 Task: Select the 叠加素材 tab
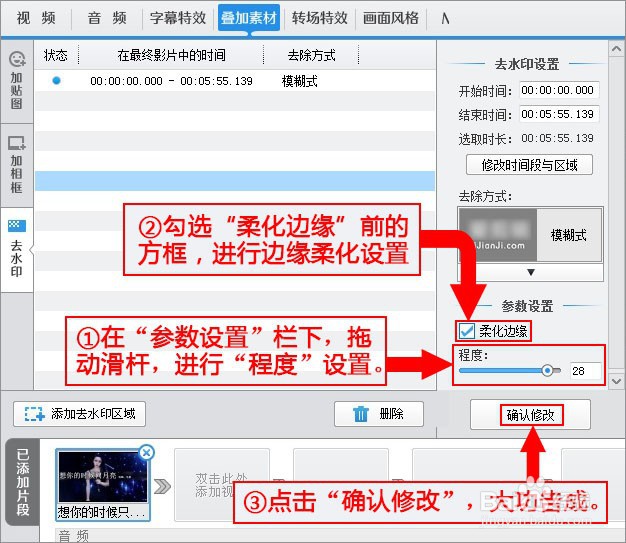click(x=249, y=18)
